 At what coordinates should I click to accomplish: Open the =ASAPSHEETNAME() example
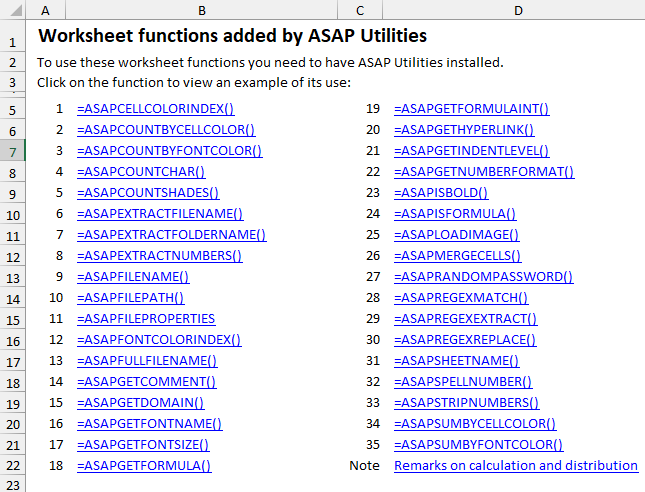coord(457,360)
